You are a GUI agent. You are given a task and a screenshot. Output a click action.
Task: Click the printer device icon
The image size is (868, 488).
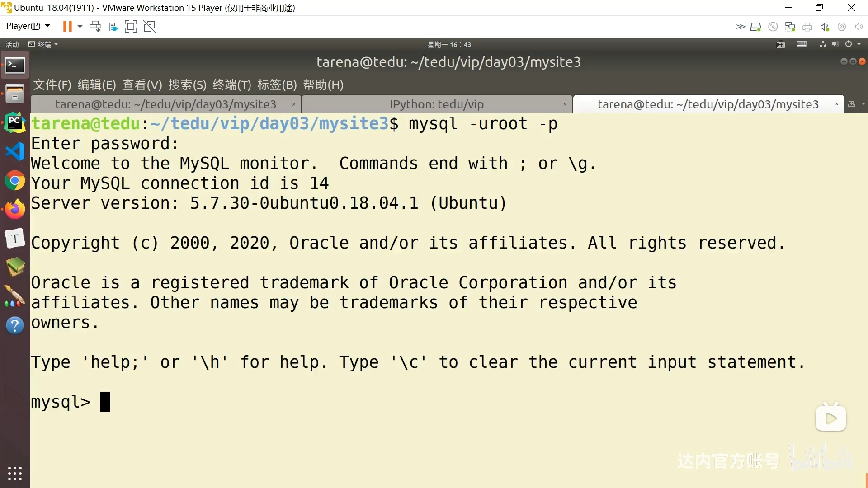pyautogui.click(x=807, y=27)
